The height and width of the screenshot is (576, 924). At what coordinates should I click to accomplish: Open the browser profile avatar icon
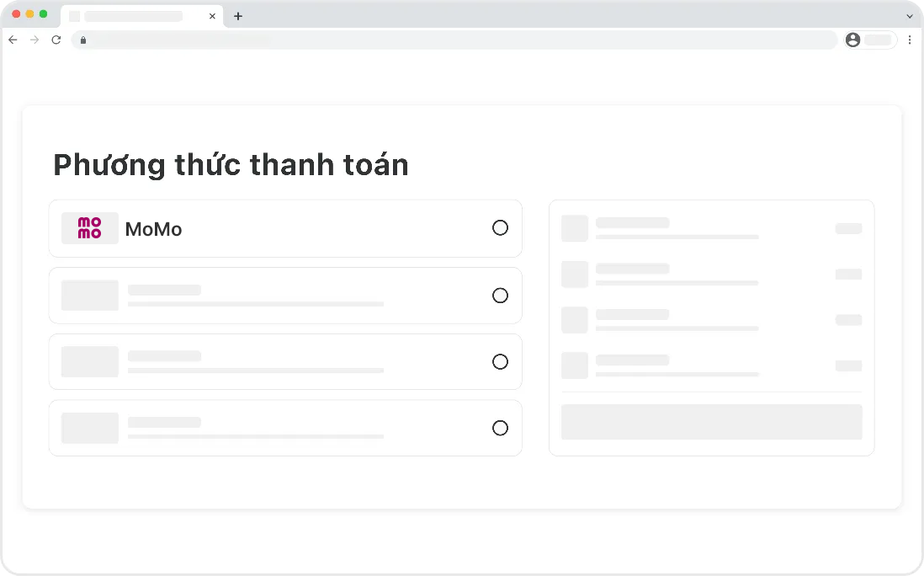tap(852, 40)
